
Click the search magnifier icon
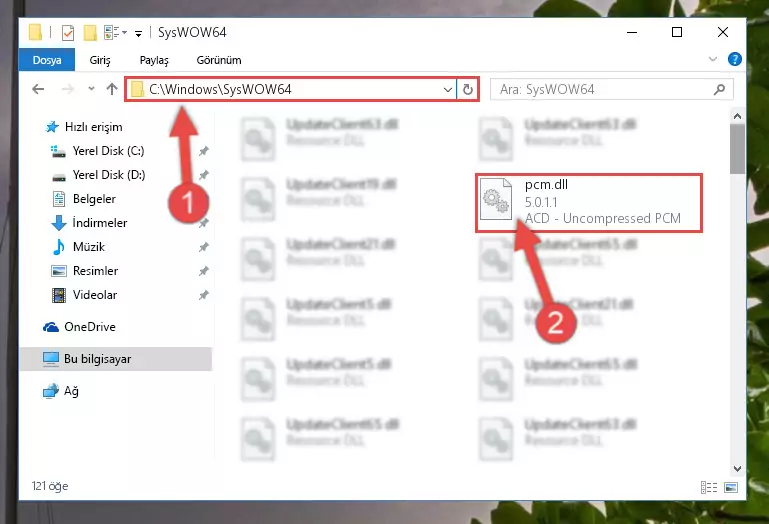719,89
